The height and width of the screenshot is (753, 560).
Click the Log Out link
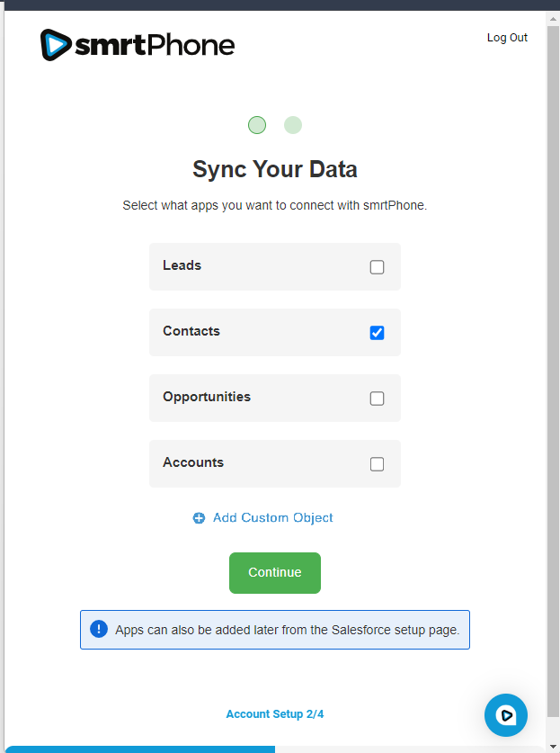coord(507,38)
